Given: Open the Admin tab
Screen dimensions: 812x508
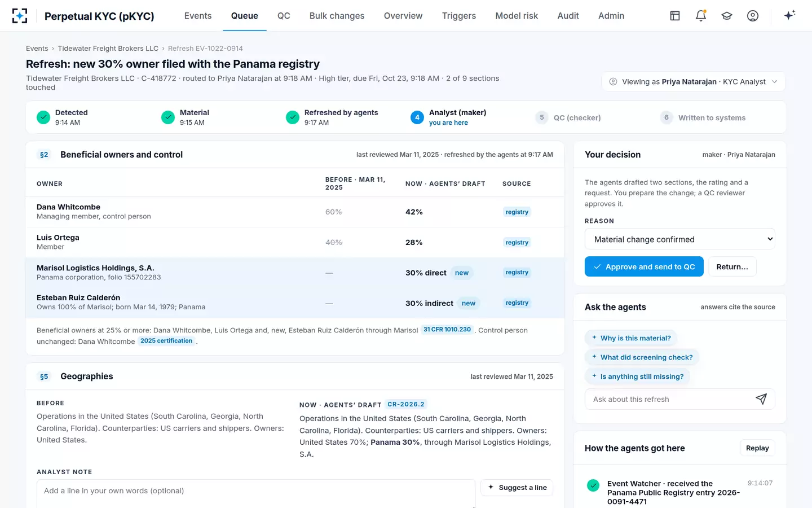Looking at the screenshot, I should pyautogui.click(x=611, y=16).
